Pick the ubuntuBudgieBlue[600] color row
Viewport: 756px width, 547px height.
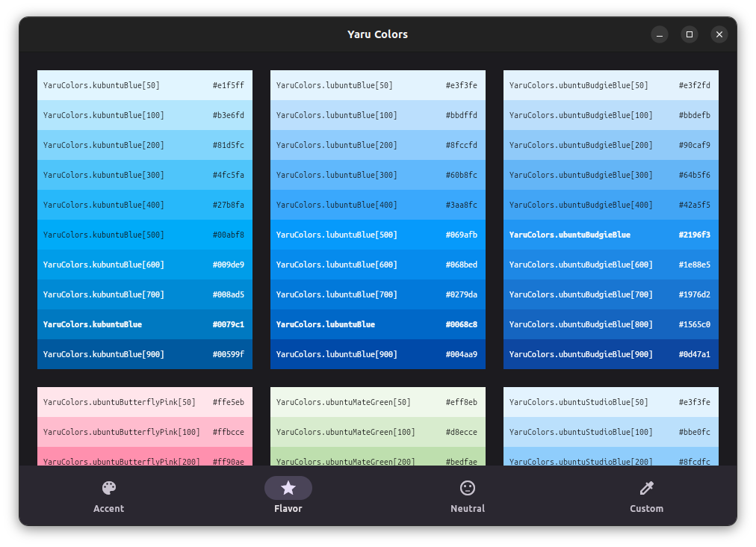[611, 265]
